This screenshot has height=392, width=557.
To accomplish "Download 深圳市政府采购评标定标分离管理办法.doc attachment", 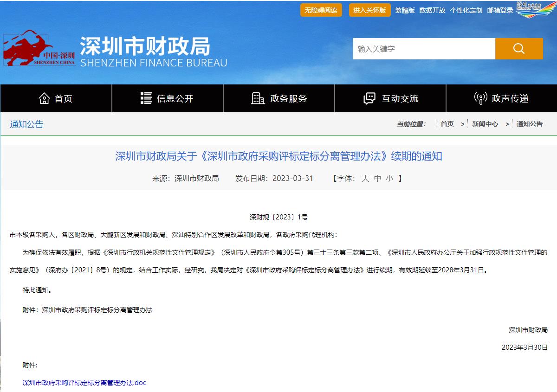I will (84, 383).
